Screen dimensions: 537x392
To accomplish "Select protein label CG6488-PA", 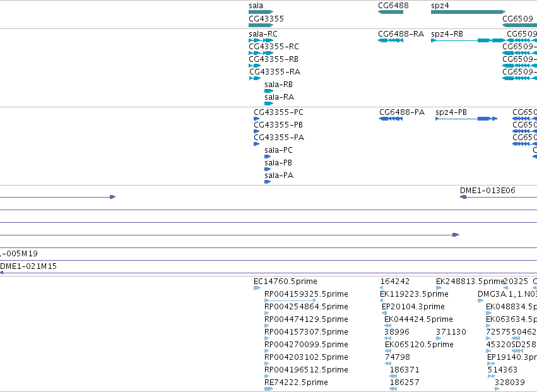I will pyautogui.click(x=402, y=112).
